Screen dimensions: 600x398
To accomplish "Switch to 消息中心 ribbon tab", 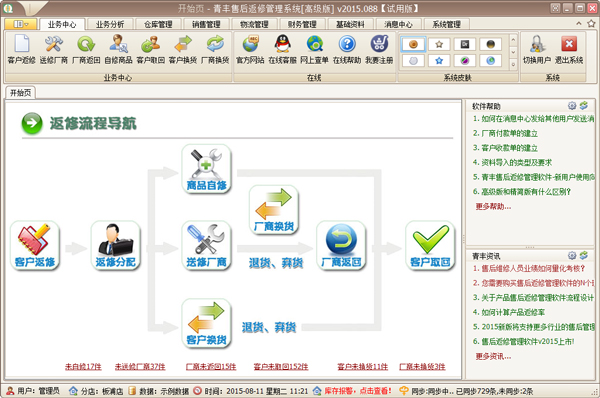I will (398, 24).
